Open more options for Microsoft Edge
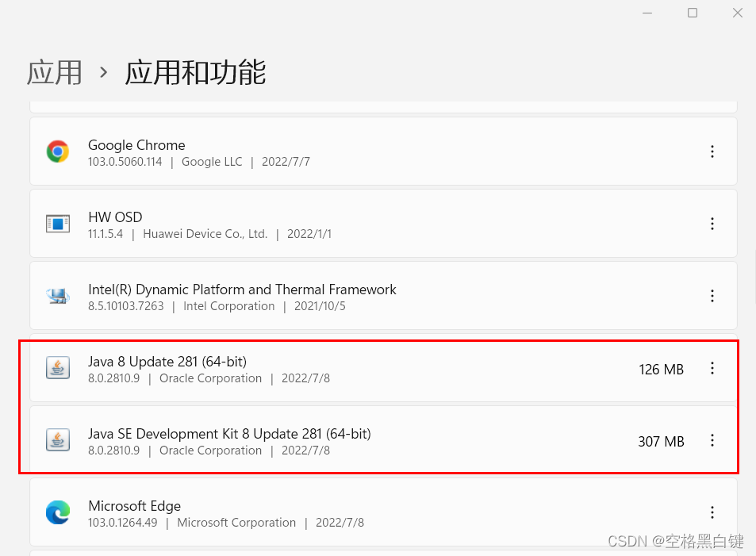 coord(712,512)
